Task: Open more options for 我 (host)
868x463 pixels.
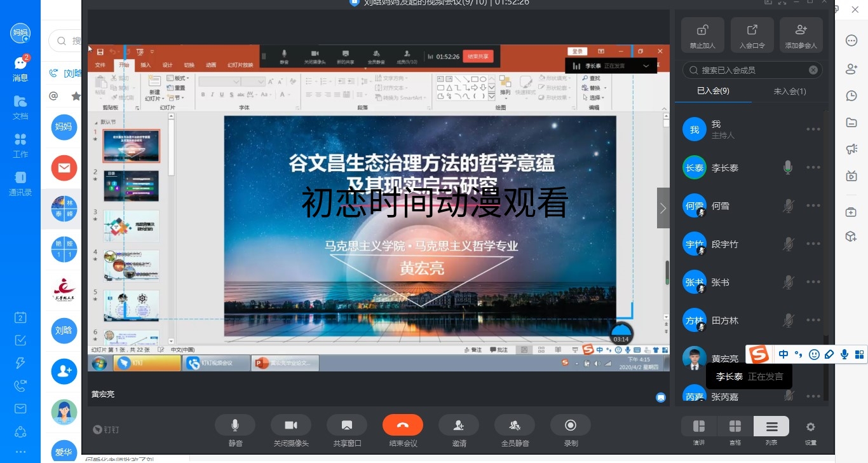Action: tap(813, 129)
